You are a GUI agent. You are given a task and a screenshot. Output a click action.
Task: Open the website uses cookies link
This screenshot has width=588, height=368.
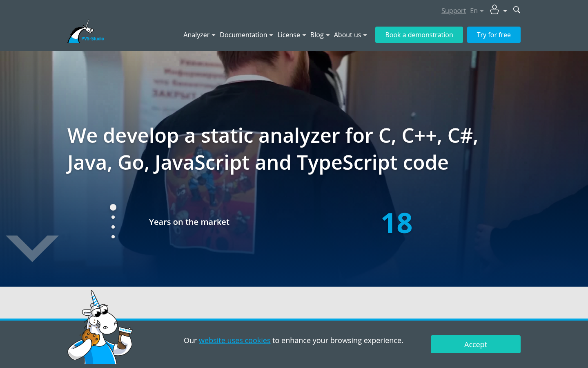(234, 340)
